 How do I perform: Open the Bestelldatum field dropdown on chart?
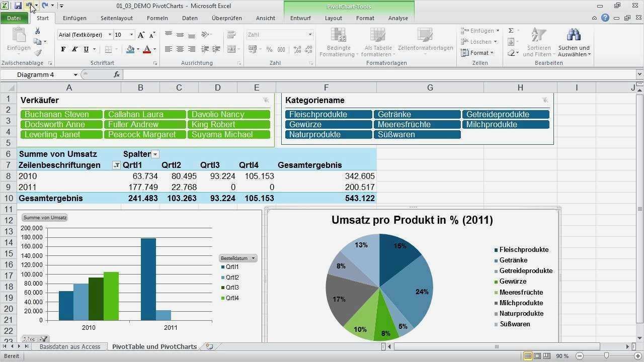254,258
